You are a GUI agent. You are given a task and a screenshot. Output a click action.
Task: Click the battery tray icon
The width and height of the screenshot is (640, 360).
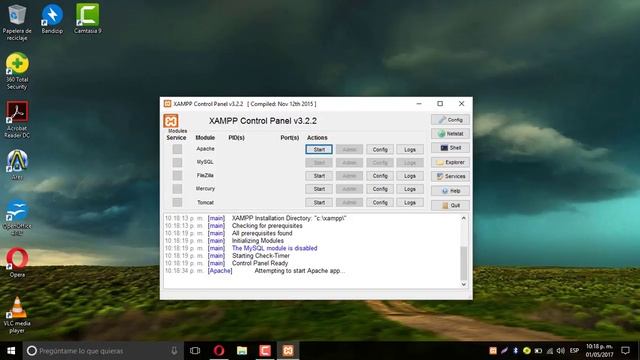click(538, 351)
